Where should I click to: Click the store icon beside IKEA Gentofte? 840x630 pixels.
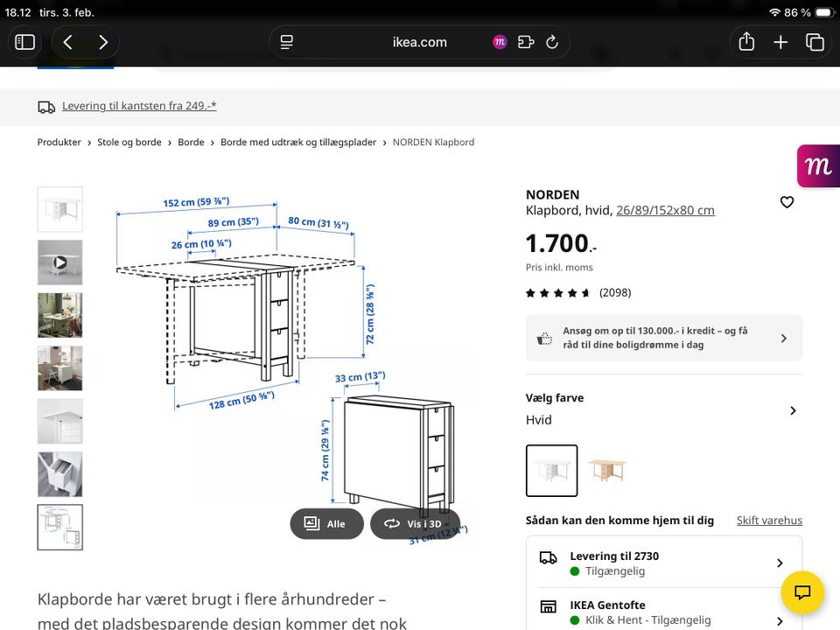548,605
